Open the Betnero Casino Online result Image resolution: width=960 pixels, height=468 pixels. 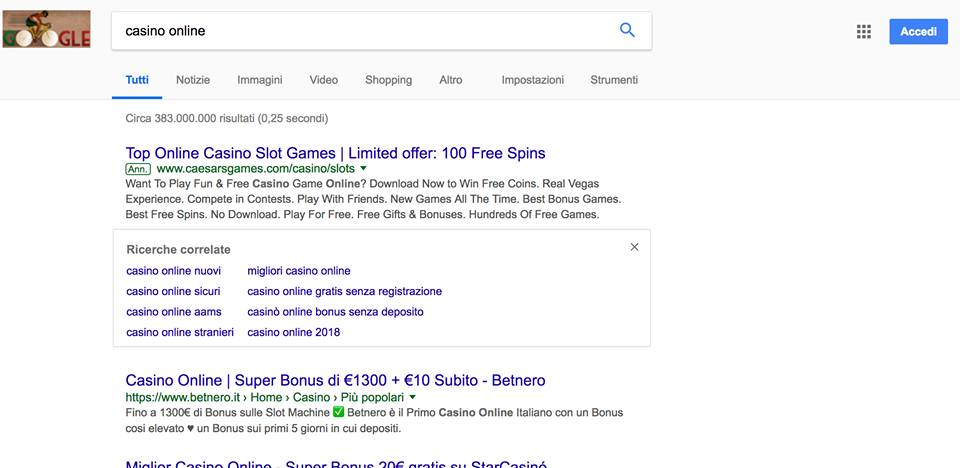tap(336, 380)
